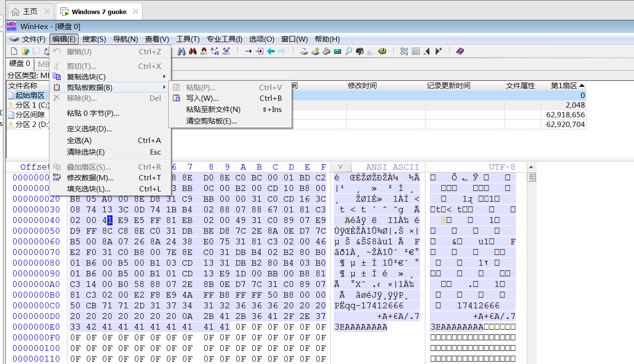Screen dimensions: 634x364
Task: Click the magnifier analysis toolbar icon
Action: pyautogui.click(x=348, y=51)
